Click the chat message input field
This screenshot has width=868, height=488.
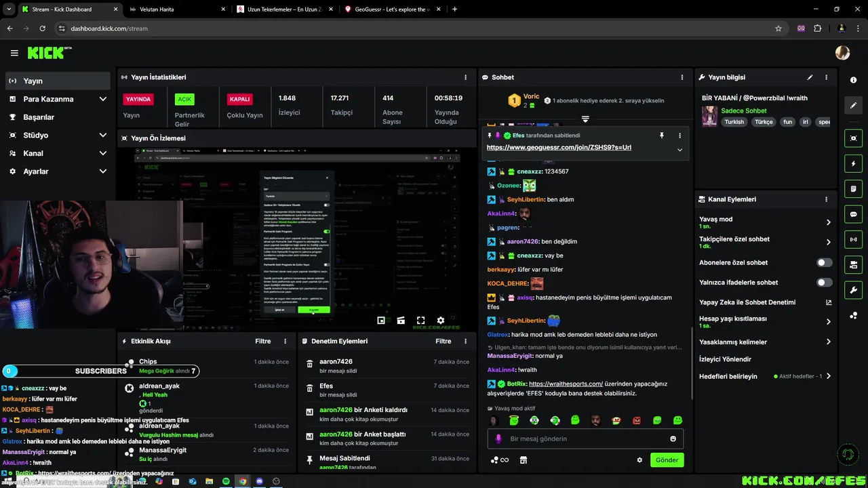click(585, 439)
